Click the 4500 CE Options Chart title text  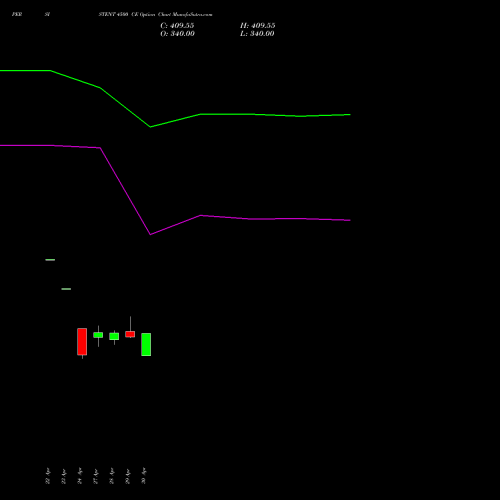point(155,15)
